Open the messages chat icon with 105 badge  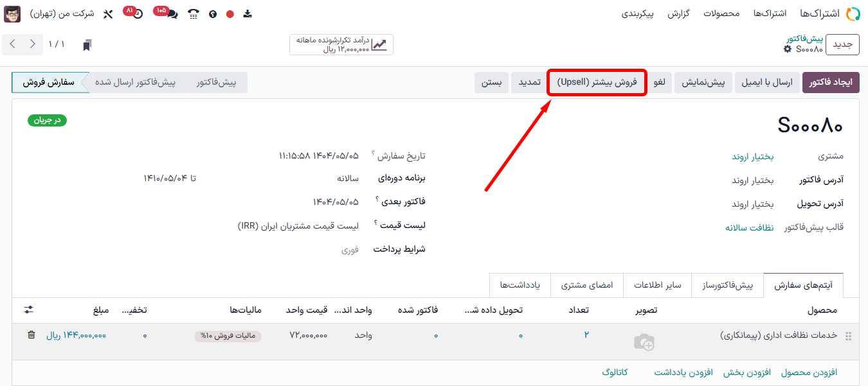pyautogui.click(x=171, y=13)
